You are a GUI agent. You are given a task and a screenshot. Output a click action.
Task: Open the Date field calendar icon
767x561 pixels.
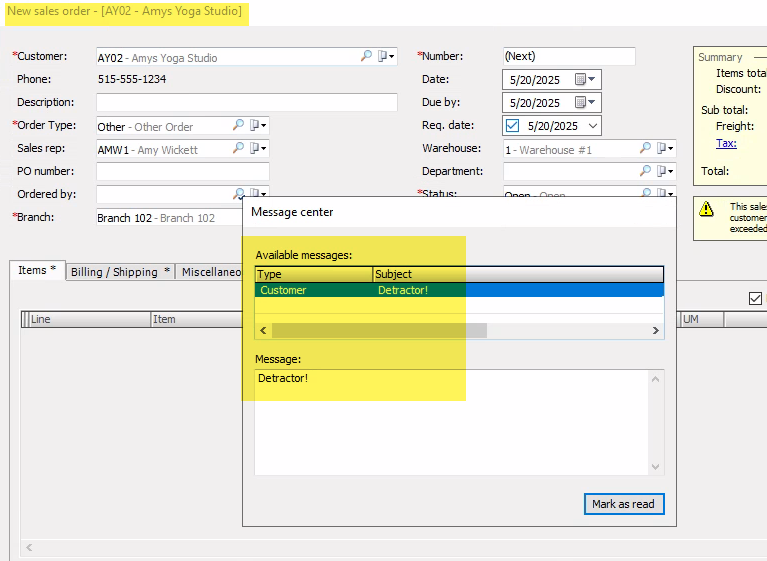pos(580,79)
